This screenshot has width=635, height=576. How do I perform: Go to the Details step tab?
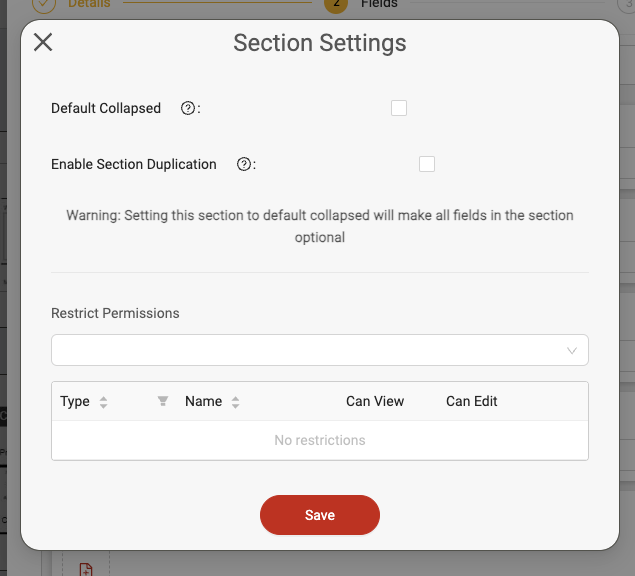(x=89, y=4)
